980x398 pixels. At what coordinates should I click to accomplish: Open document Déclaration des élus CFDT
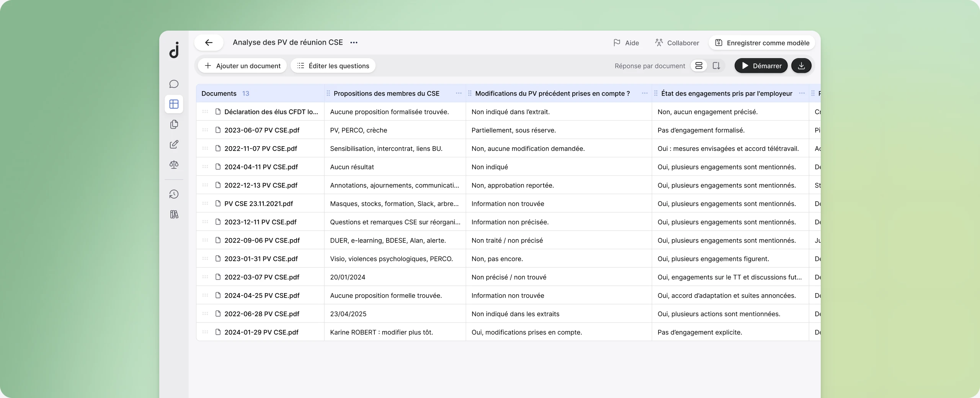(x=271, y=112)
